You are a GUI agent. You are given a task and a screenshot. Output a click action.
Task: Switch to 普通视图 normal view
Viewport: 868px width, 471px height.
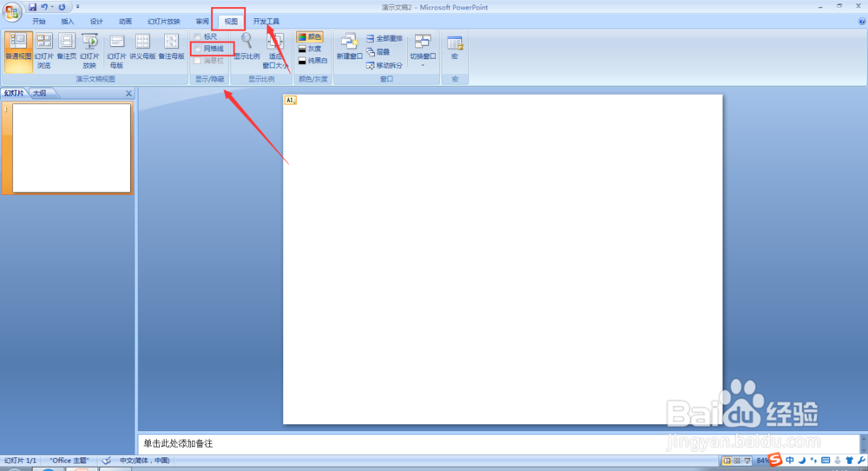click(x=18, y=52)
